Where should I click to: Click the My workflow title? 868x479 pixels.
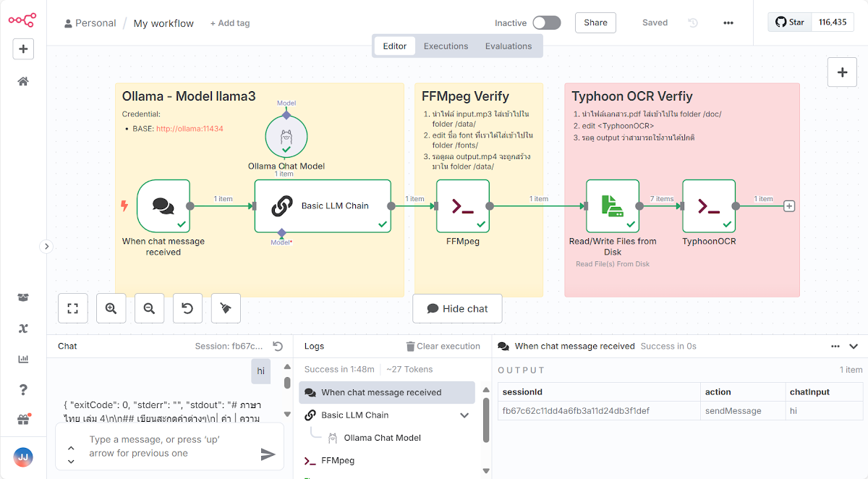(x=163, y=23)
